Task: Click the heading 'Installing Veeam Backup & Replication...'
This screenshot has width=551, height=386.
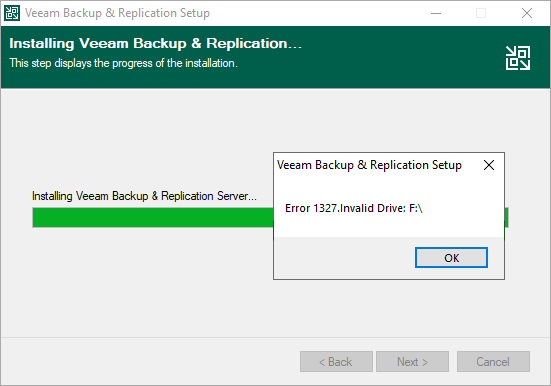Action: click(x=155, y=43)
